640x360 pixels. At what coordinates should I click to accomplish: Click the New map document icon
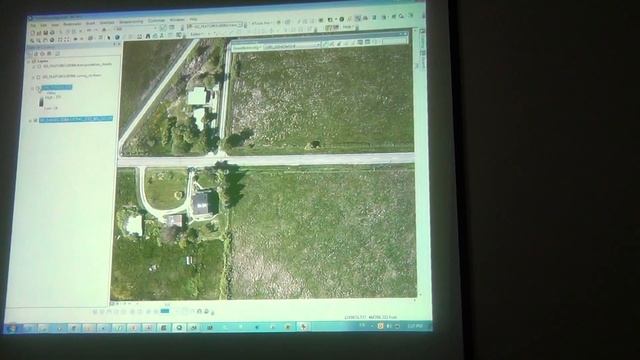tap(33, 33)
